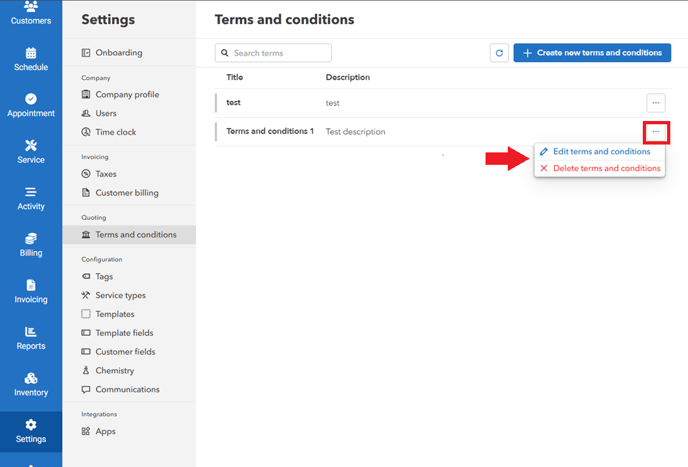Select Service types under Configuration
The width and height of the screenshot is (688, 467).
pos(120,295)
